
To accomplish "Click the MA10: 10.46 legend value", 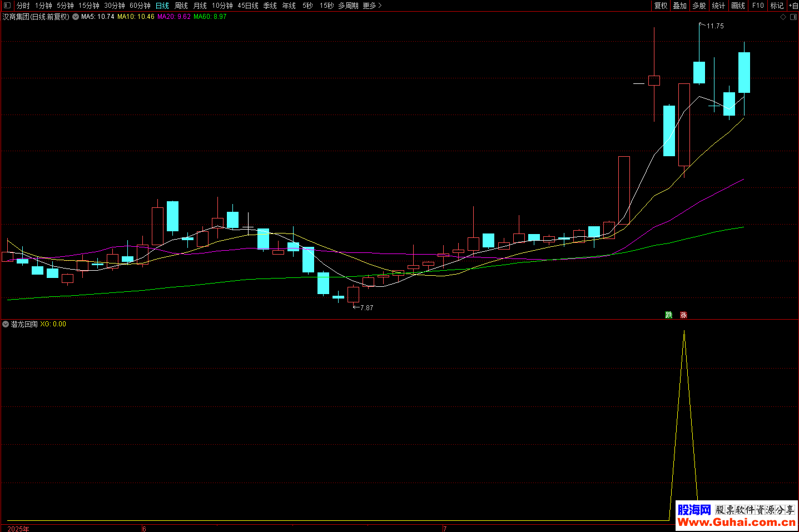I will tap(136, 17).
